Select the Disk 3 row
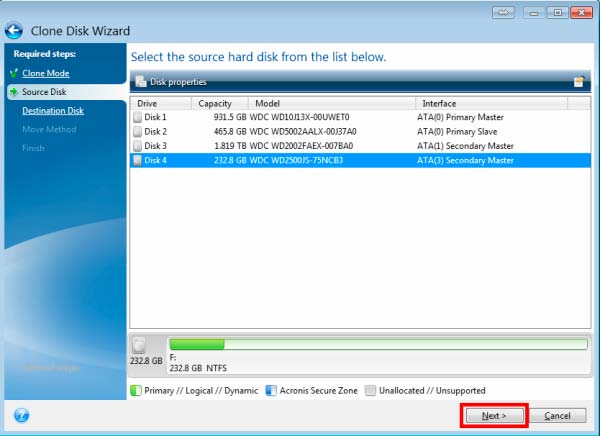The width and height of the screenshot is (600, 436). coord(360,146)
